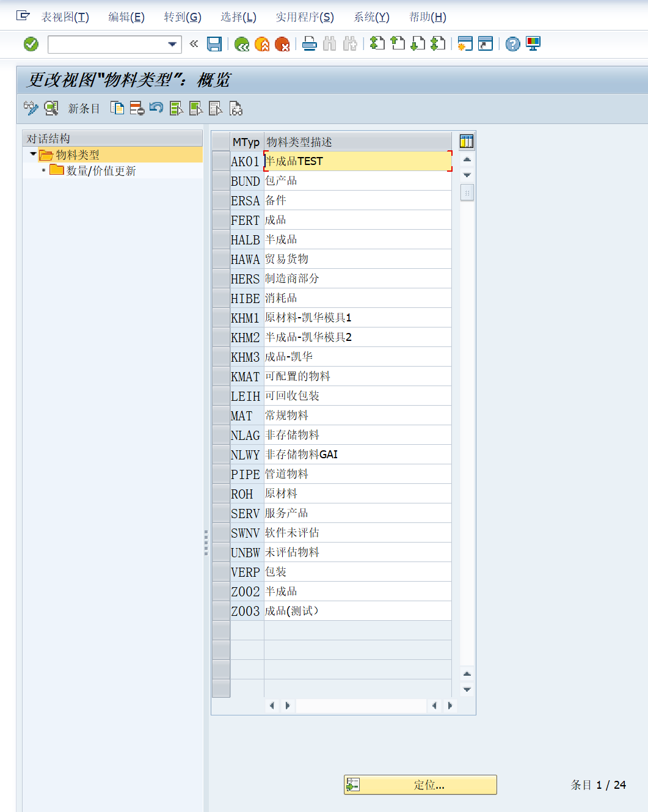Click the Find binoculars icon

(330, 44)
